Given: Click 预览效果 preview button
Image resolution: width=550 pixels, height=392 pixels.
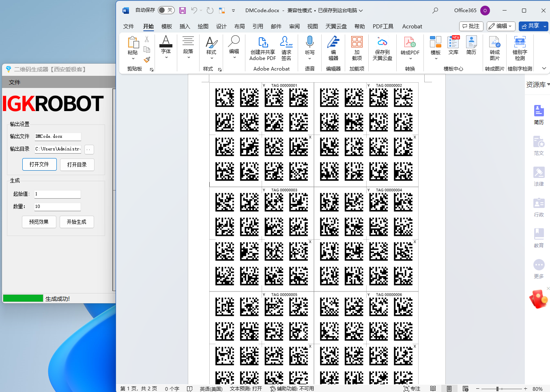Looking at the screenshot, I should 39,222.
